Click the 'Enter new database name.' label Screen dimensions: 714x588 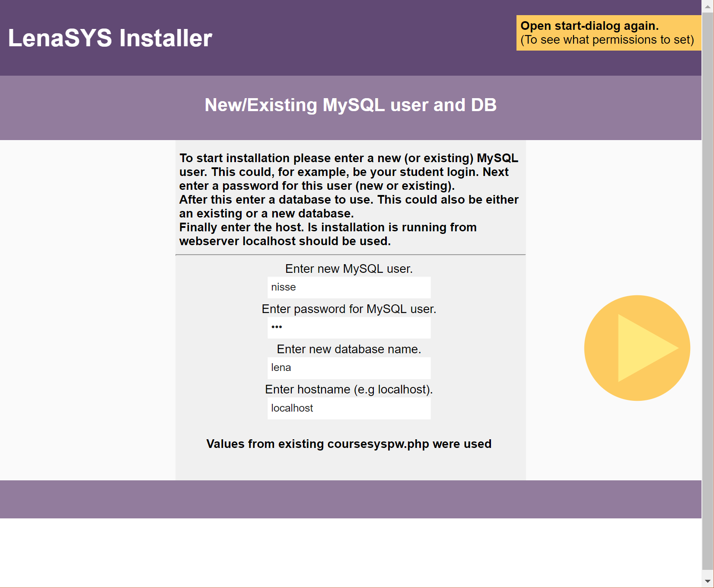(x=349, y=349)
